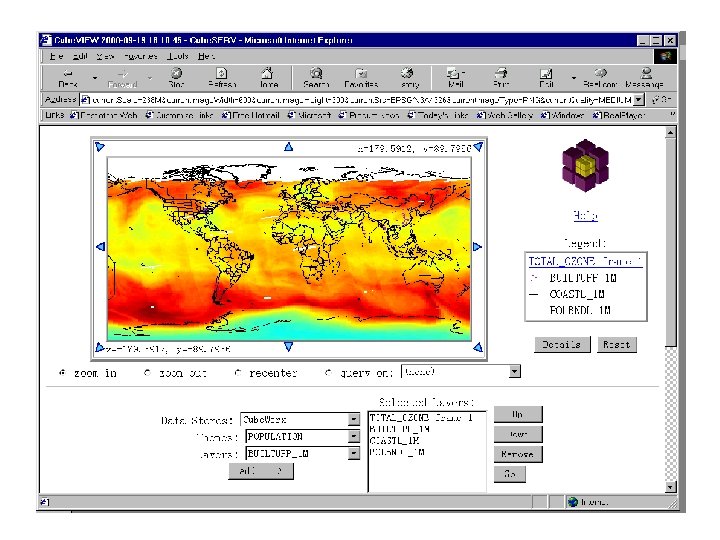720x540 pixels.
Task: Open the Help menu
Action: click(206, 56)
